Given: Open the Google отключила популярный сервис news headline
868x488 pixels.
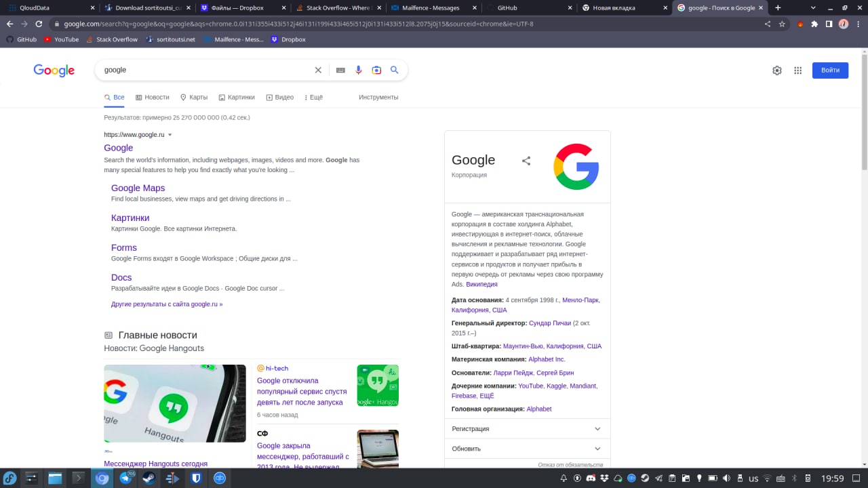Looking at the screenshot, I should 302,392.
